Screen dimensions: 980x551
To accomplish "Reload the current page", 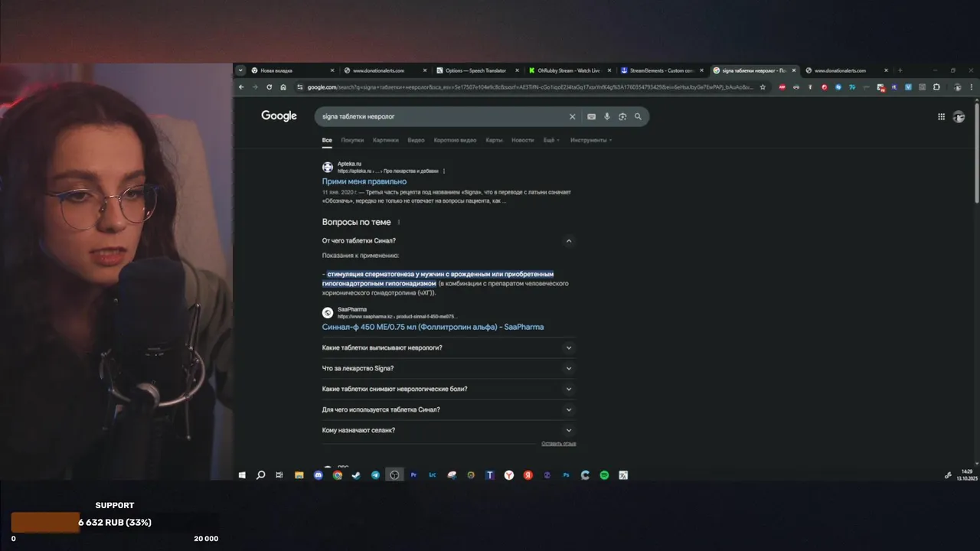I will pos(269,87).
